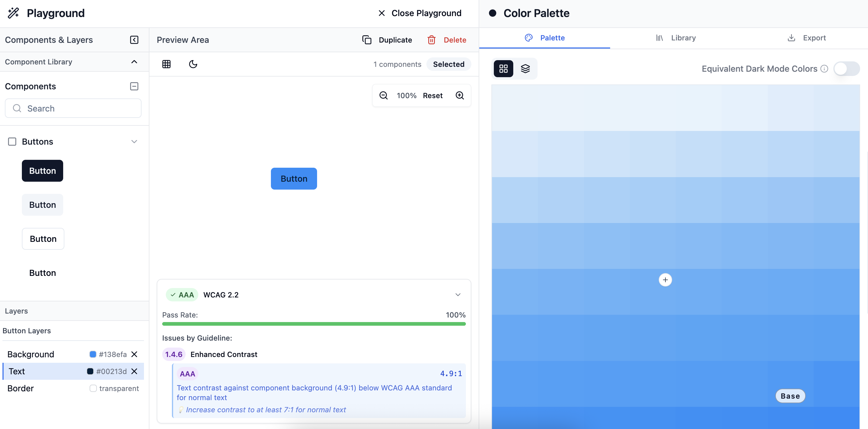Click the Pass Rate green progress bar
Image resolution: width=868 pixels, height=429 pixels.
pyautogui.click(x=314, y=324)
